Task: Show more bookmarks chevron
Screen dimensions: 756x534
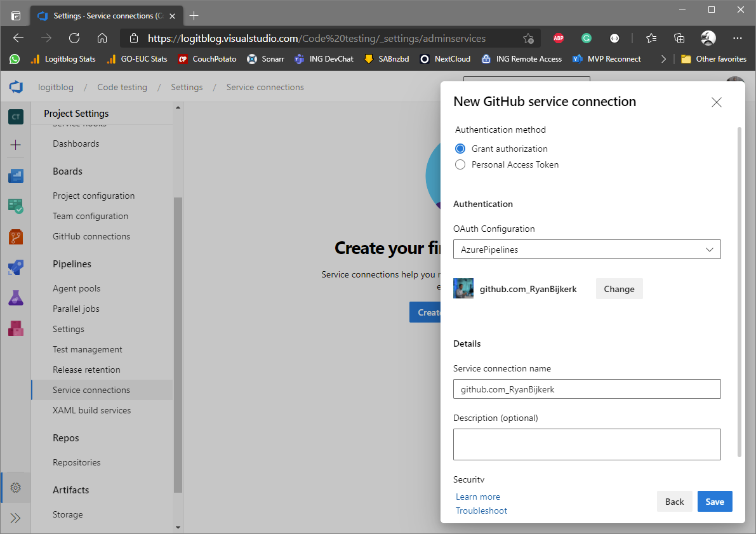Action: (x=663, y=59)
